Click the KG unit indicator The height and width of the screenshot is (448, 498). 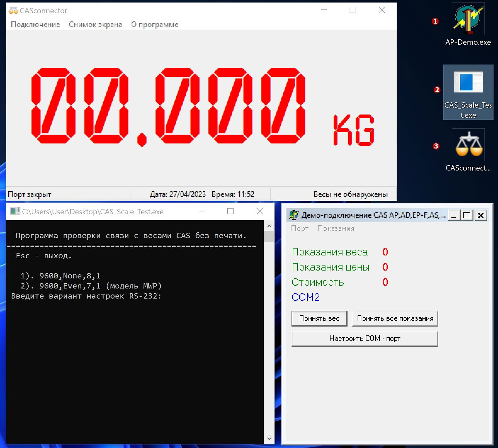[354, 130]
